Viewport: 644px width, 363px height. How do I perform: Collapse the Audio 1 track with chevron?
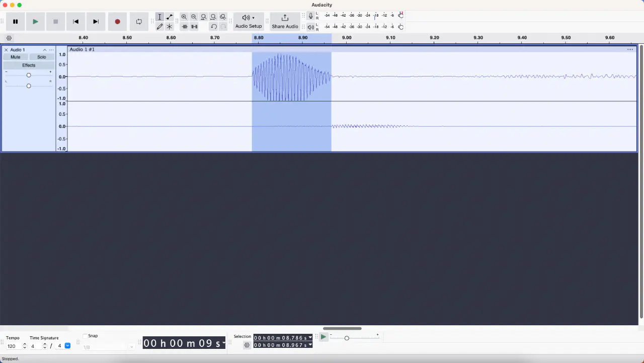click(x=45, y=50)
